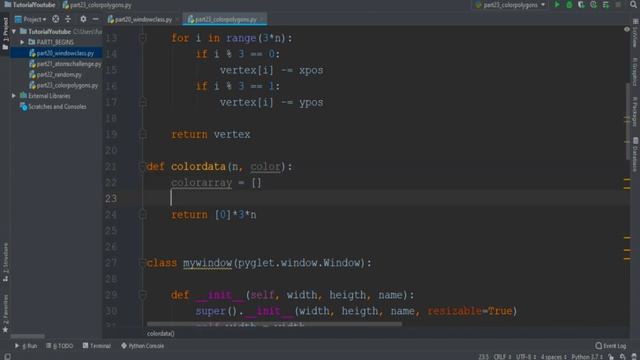Open the SciView side panel
640x360 pixels.
(x=635, y=34)
